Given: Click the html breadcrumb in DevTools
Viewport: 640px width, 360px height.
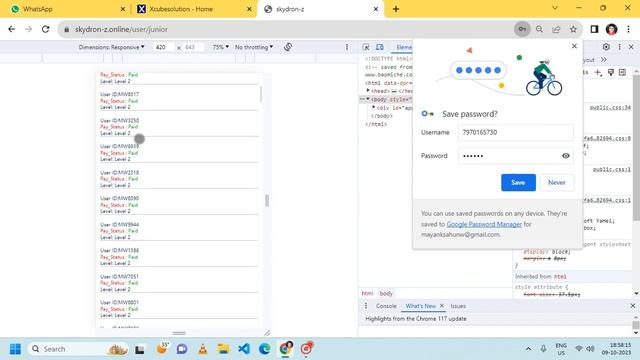Looking at the screenshot, I should point(367,293).
